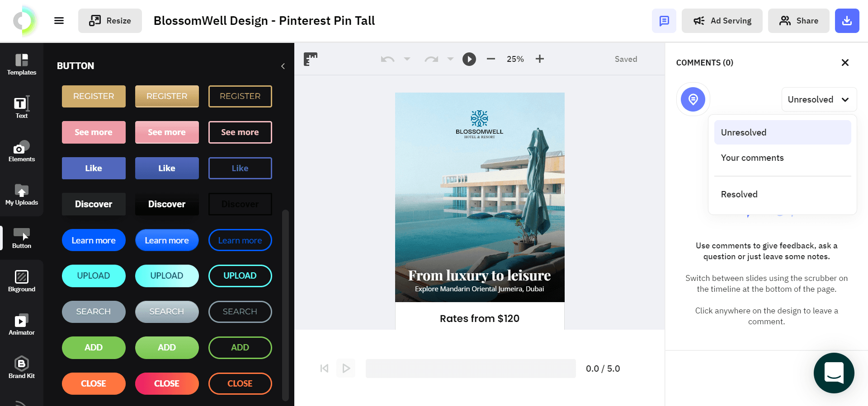Screen dimensions: 868x406
Task: Add the black Discover button
Action: 167,204
